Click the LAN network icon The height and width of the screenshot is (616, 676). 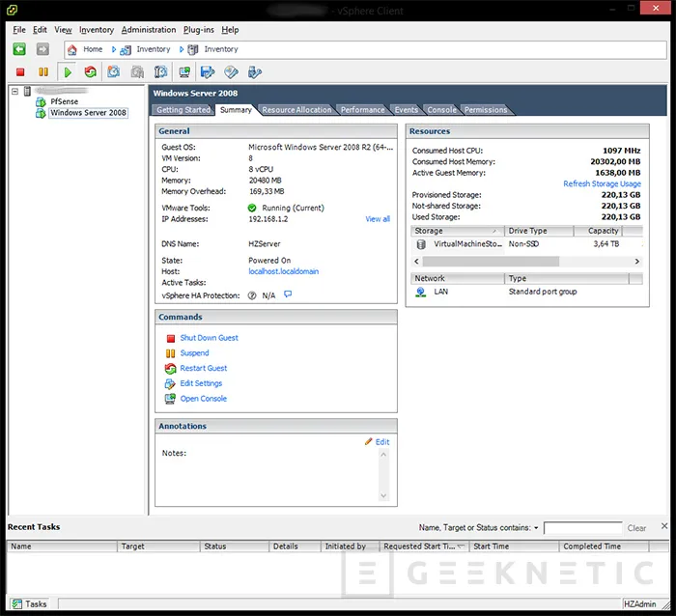421,292
